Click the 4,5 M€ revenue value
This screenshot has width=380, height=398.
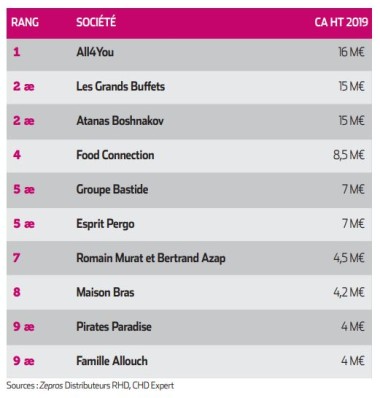point(349,258)
